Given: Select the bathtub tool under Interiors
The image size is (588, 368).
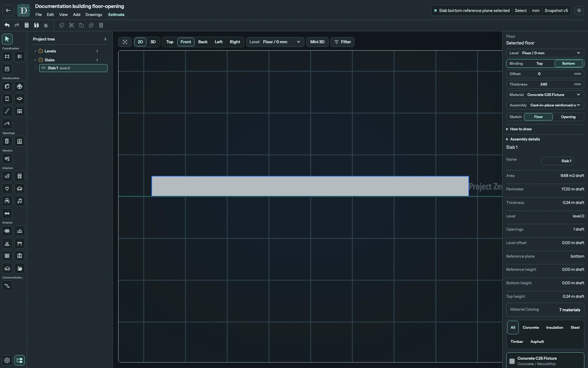Looking at the screenshot, I should point(7,176).
